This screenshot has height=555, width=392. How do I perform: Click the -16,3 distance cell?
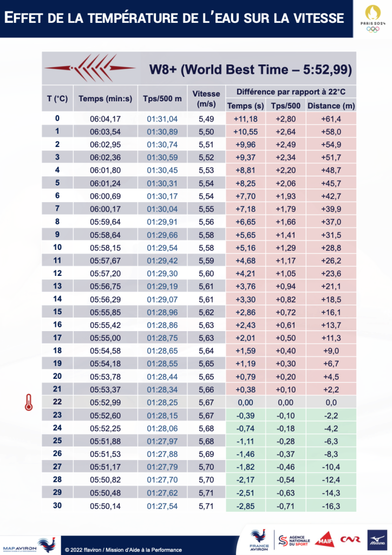pos(330,505)
